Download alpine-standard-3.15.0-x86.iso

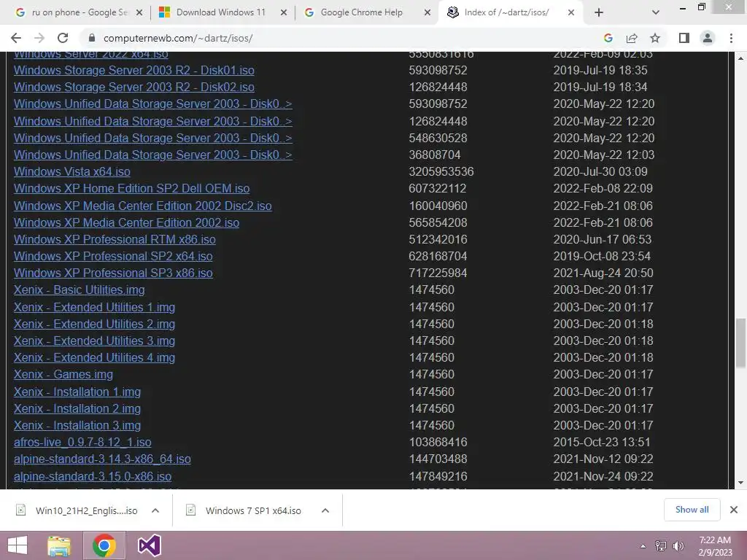coord(93,476)
